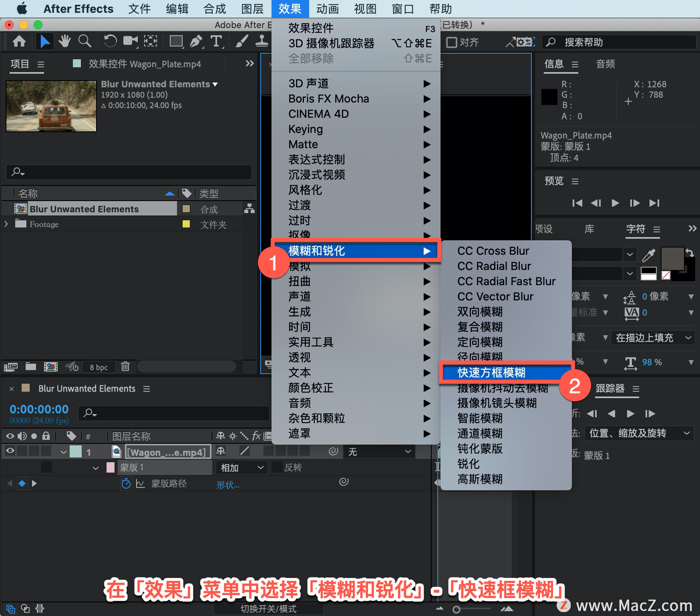Select the Pen tool
Image resolution: width=700 pixels, height=616 pixels.
[x=196, y=41]
